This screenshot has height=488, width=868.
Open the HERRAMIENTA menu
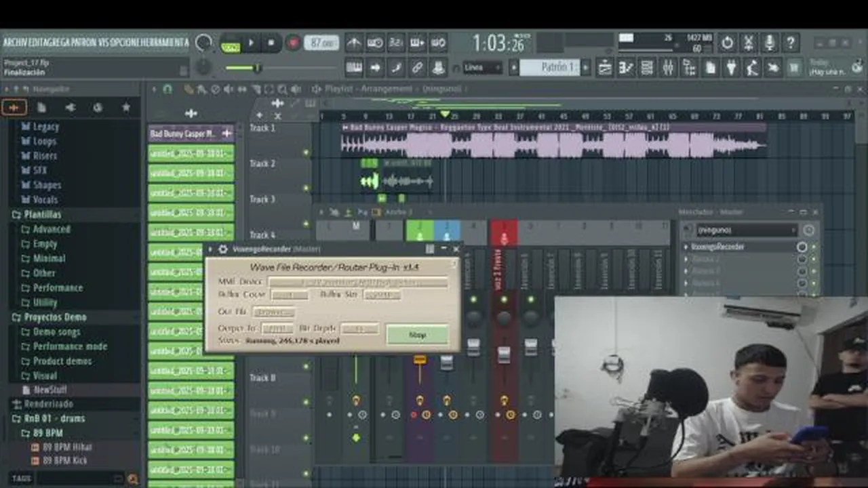[165, 43]
